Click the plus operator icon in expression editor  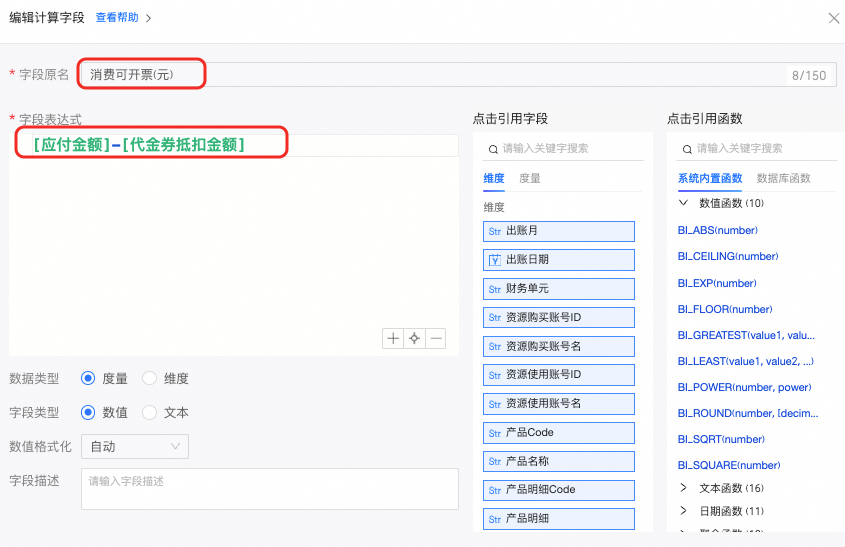point(393,338)
